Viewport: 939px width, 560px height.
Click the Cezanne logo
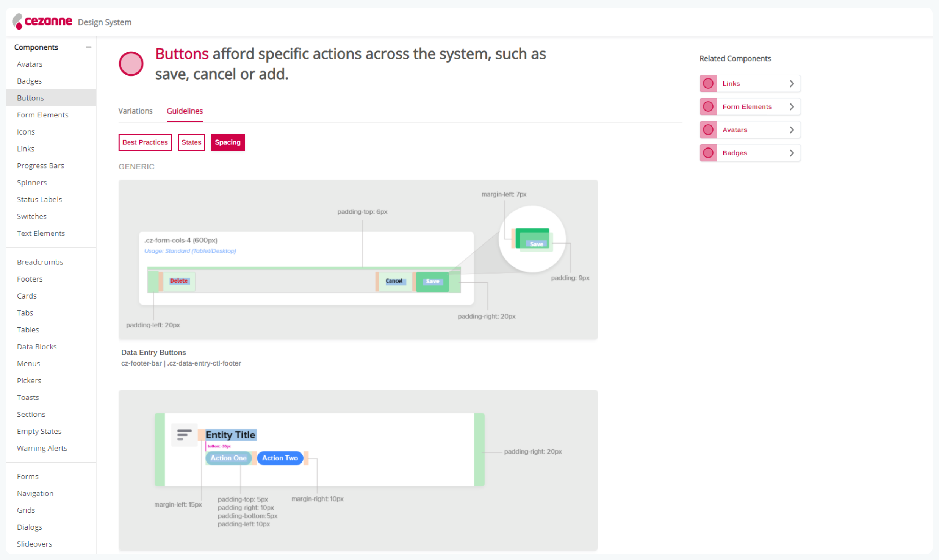(x=43, y=22)
